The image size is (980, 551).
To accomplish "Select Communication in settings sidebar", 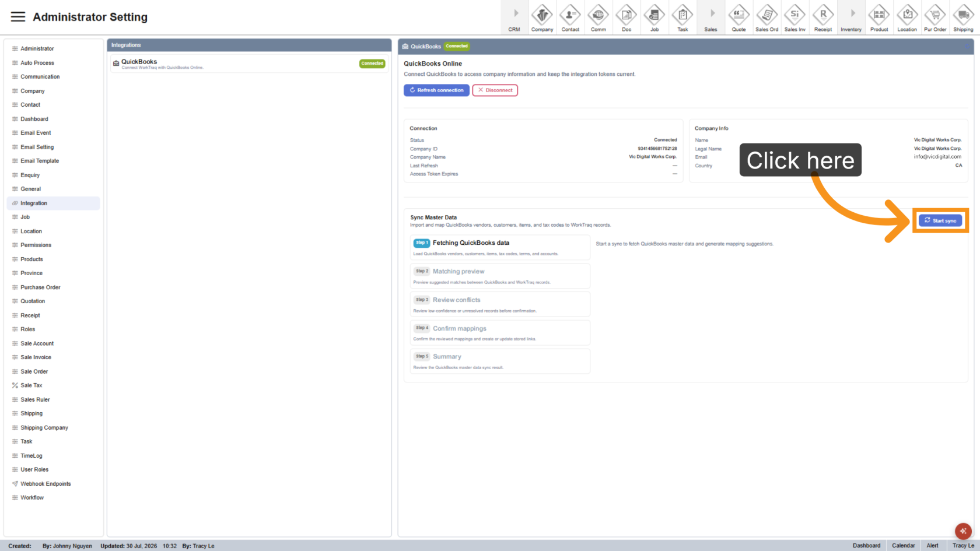I will (53, 76).
